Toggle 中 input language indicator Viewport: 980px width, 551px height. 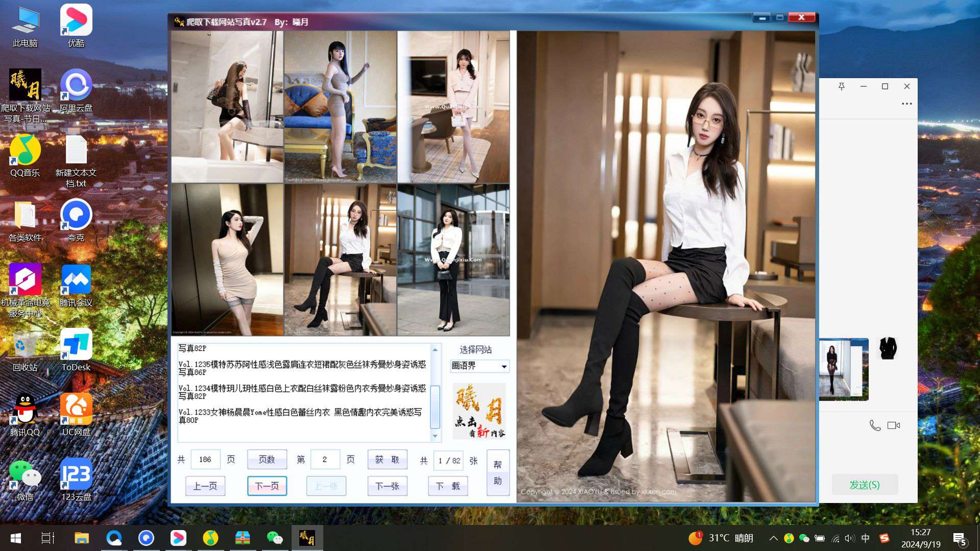coord(865,538)
